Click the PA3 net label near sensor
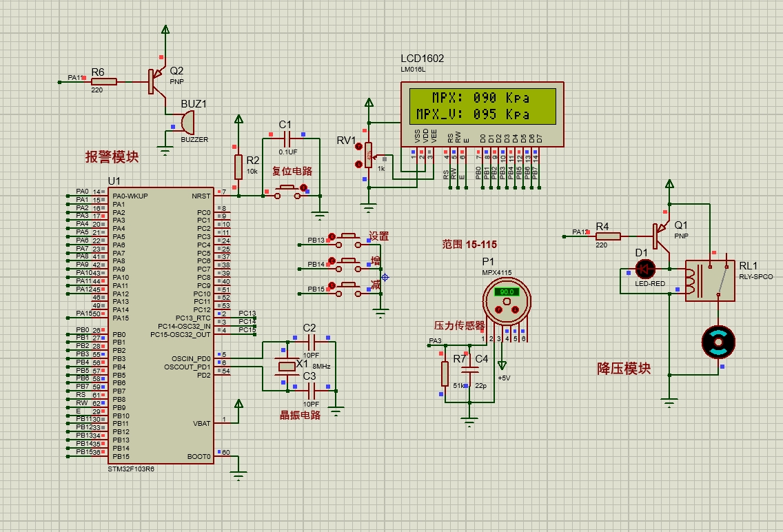The width and height of the screenshot is (783, 532). tap(435, 341)
